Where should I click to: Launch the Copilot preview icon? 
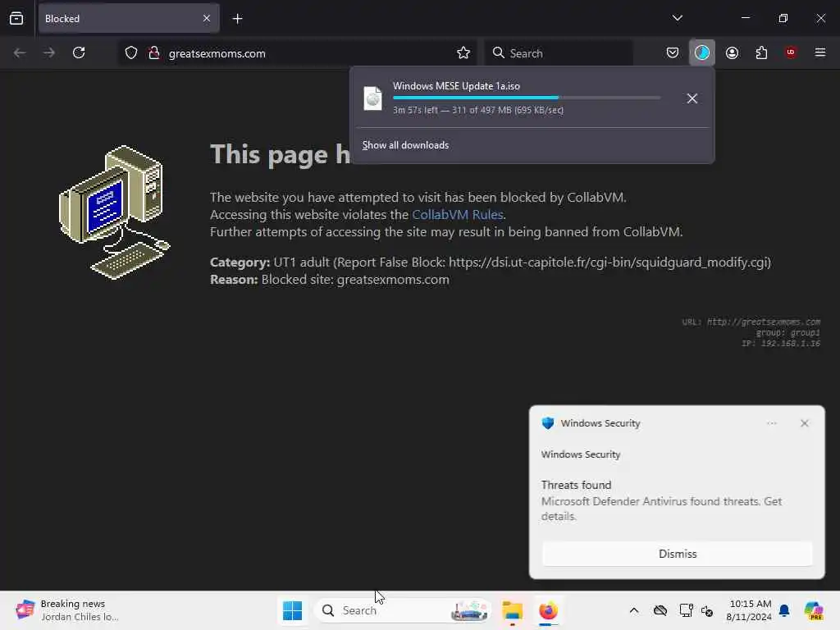point(814,610)
